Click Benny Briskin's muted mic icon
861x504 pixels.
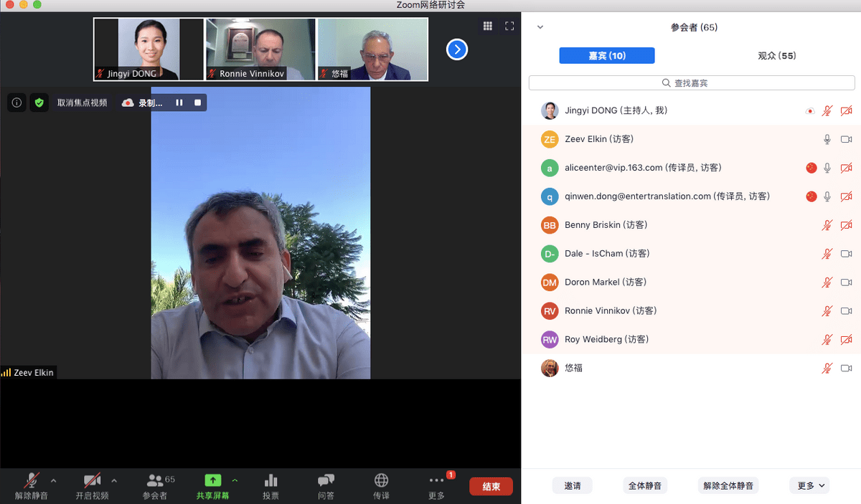coord(827,225)
